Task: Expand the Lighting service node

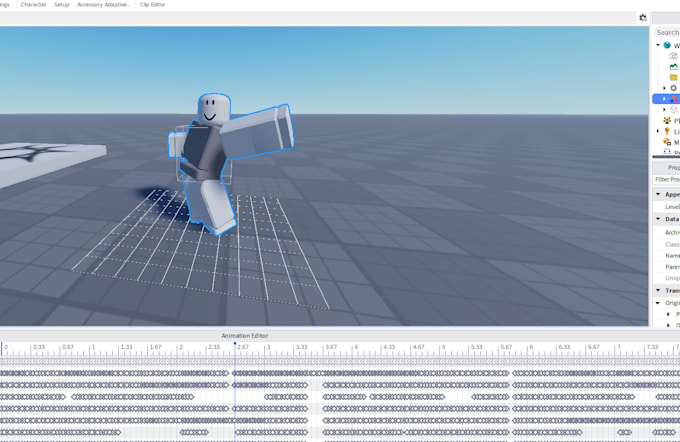Action: click(658, 131)
